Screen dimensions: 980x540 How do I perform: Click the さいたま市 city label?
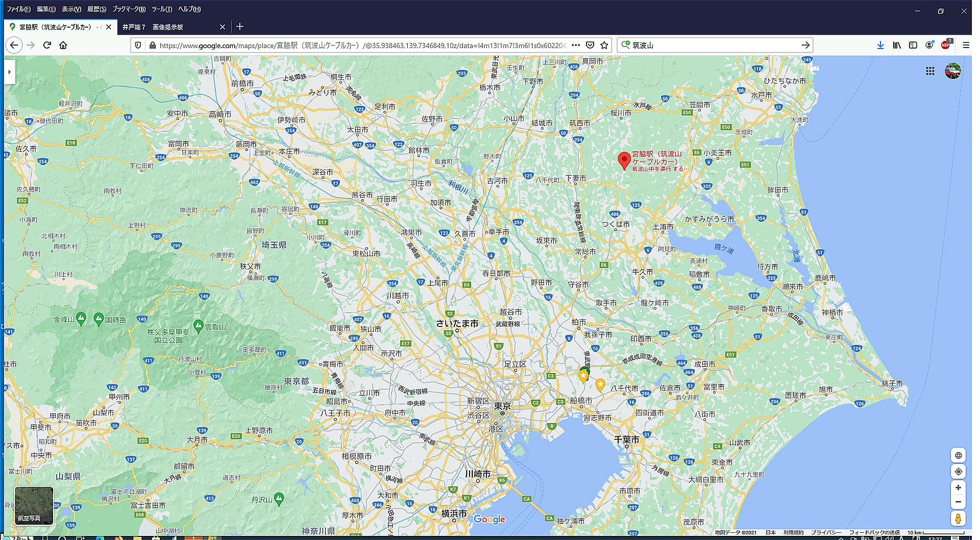[457, 323]
